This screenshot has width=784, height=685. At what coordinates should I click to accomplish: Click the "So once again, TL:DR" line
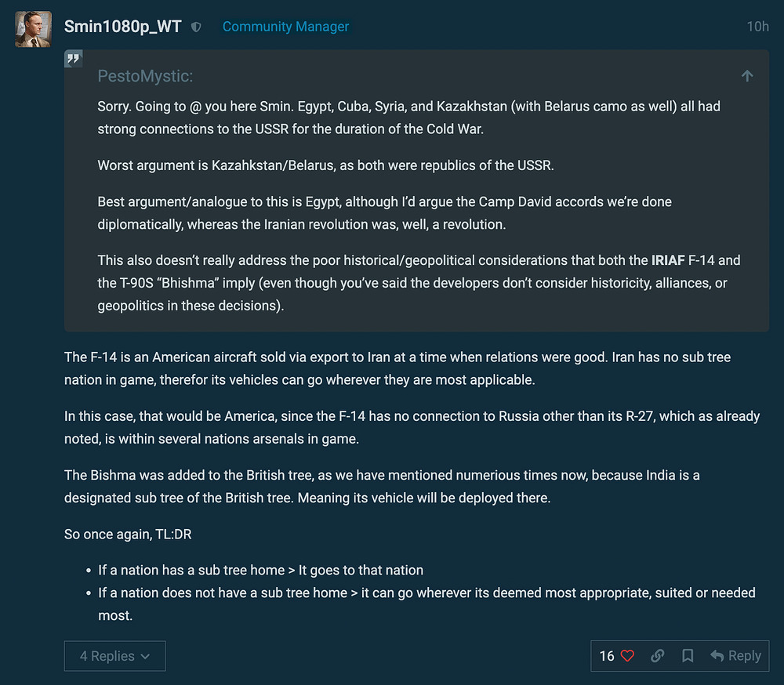(x=127, y=535)
